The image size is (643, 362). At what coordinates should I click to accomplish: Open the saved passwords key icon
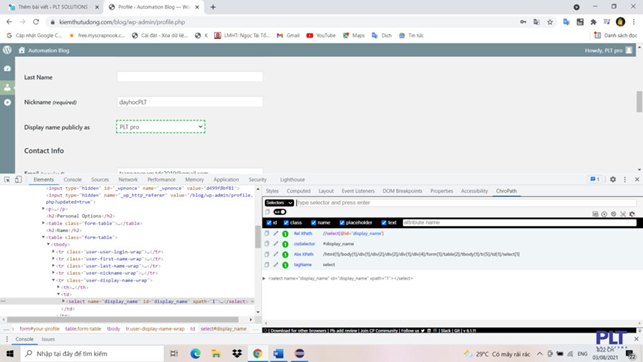[523, 22]
